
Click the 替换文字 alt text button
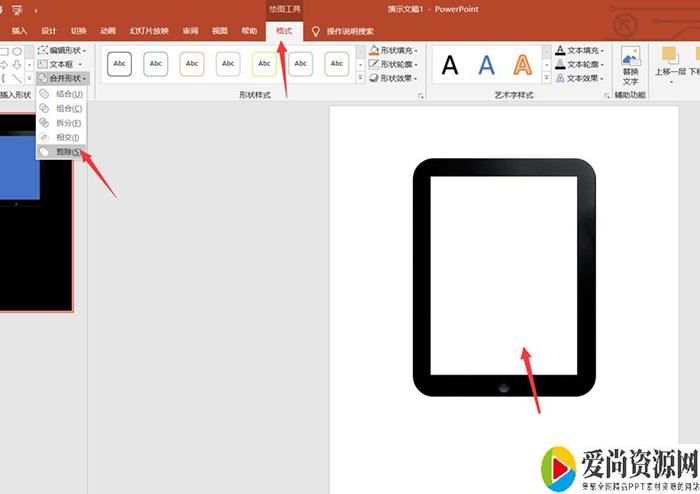630,66
